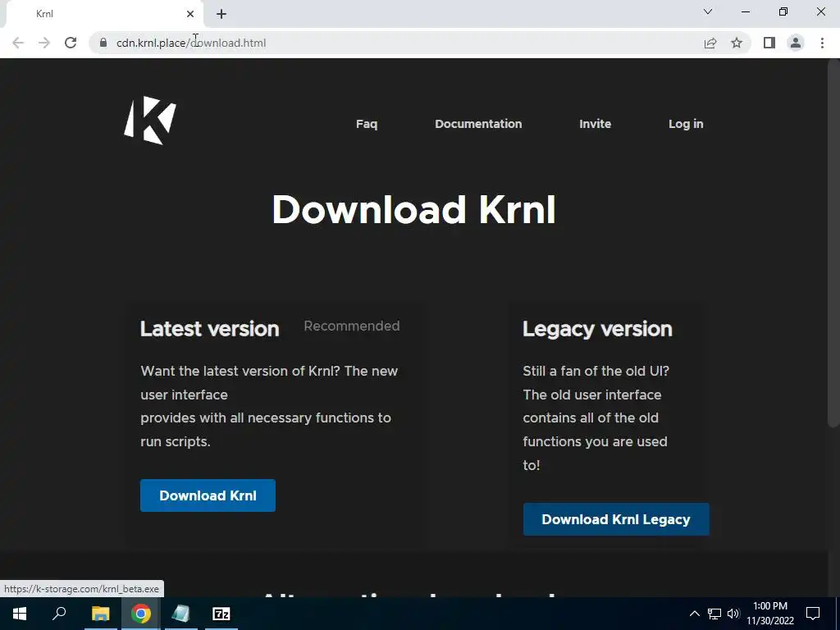Open network status tray icon
Image resolution: width=840 pixels, height=630 pixels.
click(714, 614)
